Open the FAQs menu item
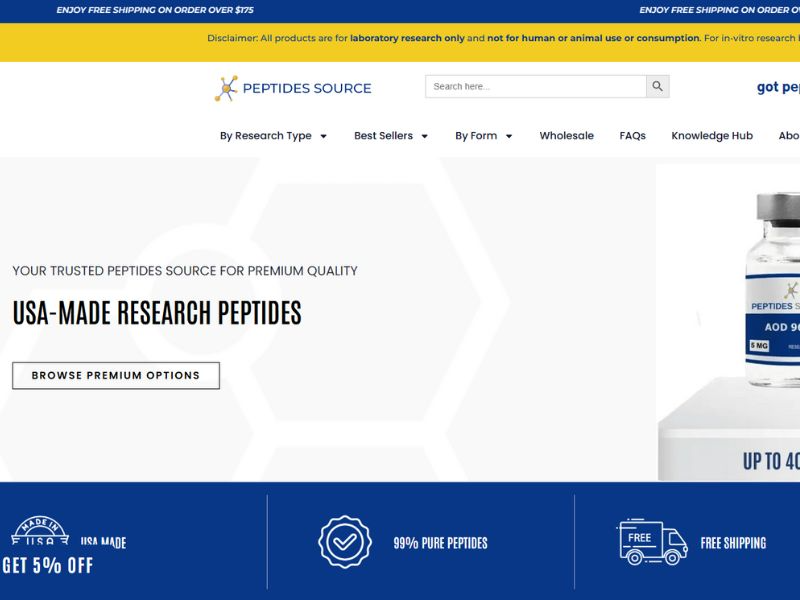Viewport: 800px width, 600px height. point(632,136)
